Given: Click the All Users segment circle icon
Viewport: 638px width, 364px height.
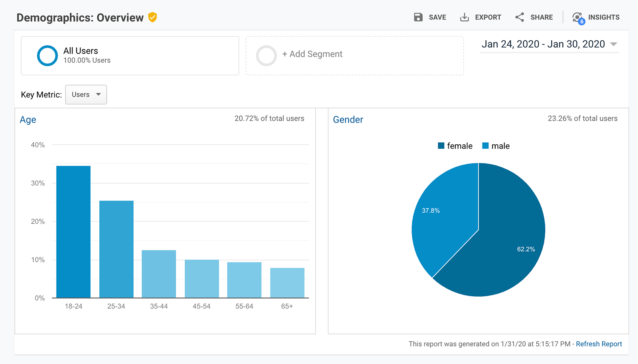Looking at the screenshot, I should [47, 55].
